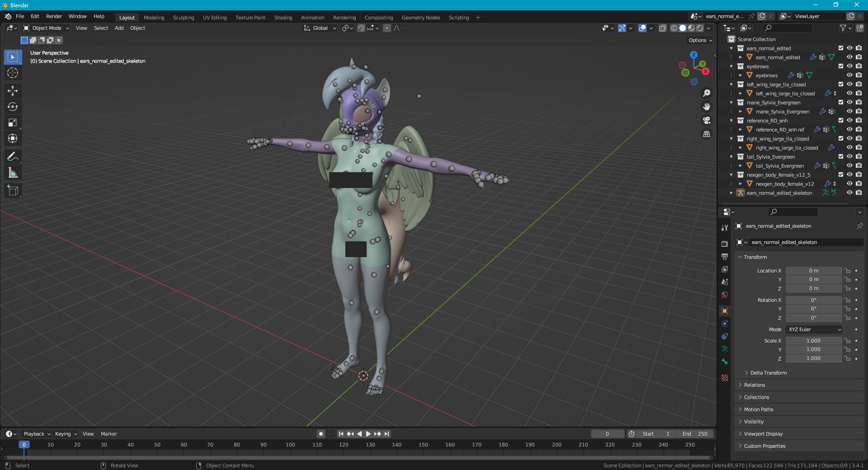This screenshot has width=868, height=470.
Task: Click the viewport zoom magnifier icon
Action: click(x=707, y=93)
